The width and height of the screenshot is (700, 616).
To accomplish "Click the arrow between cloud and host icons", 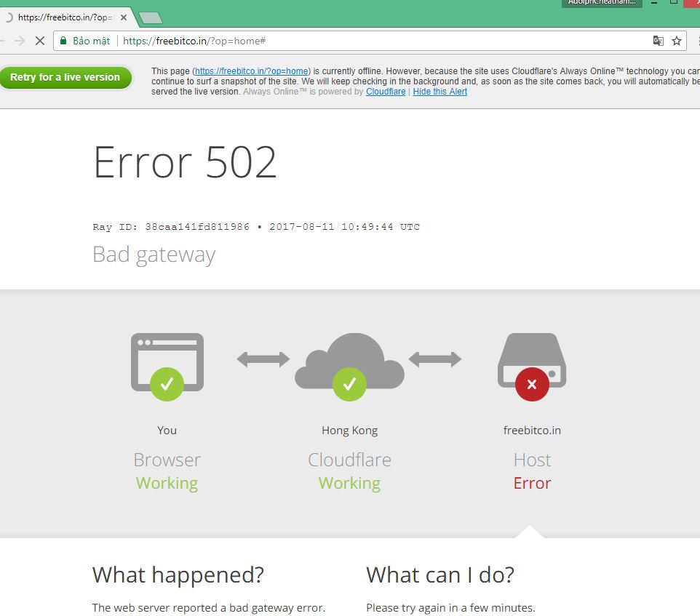I will click(435, 359).
